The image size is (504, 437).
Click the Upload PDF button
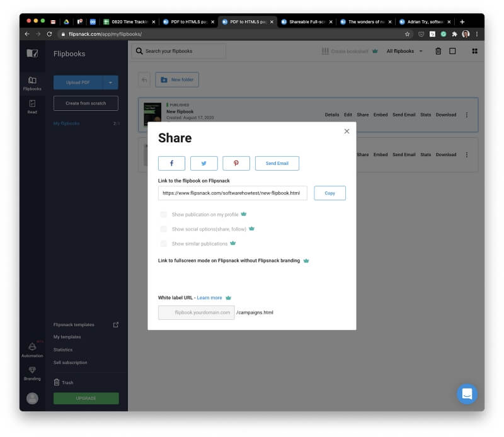pos(77,82)
